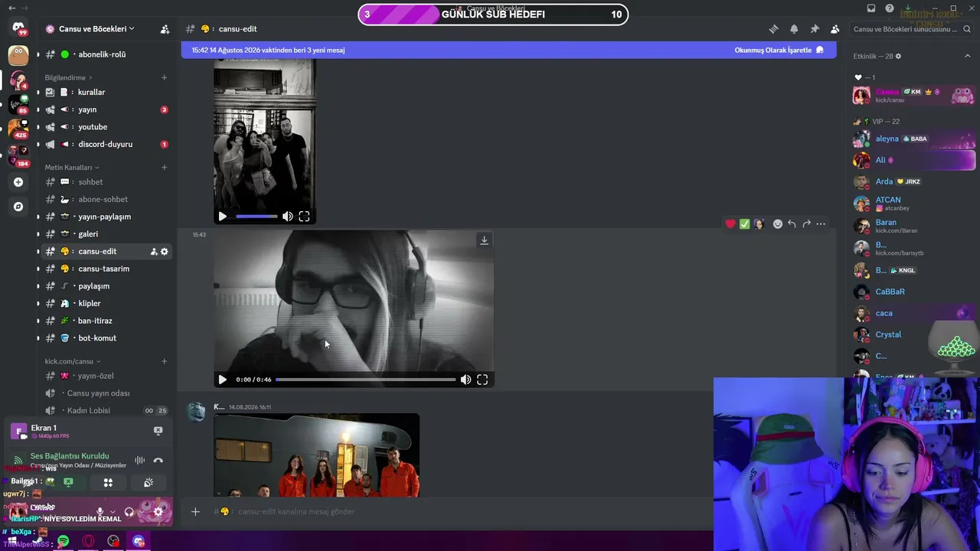Open the help question mark icon
The height and width of the screenshot is (551, 980).
click(x=890, y=8)
